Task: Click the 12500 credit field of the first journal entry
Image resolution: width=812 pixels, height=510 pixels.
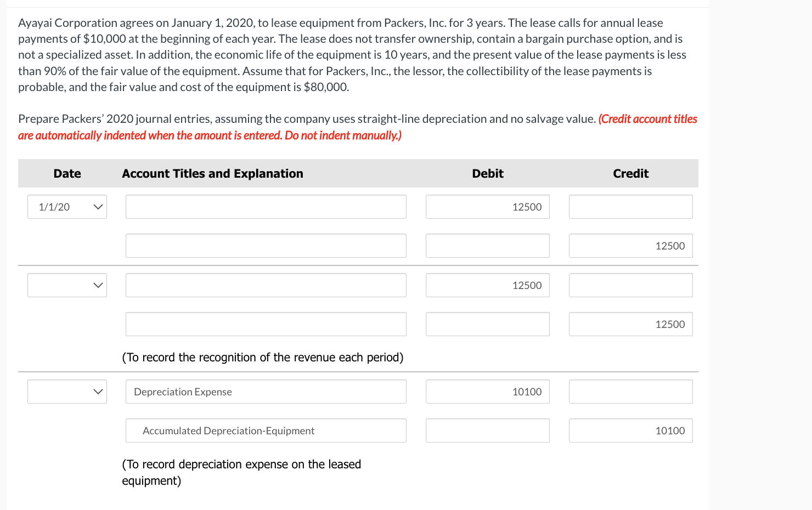Action: [631, 246]
